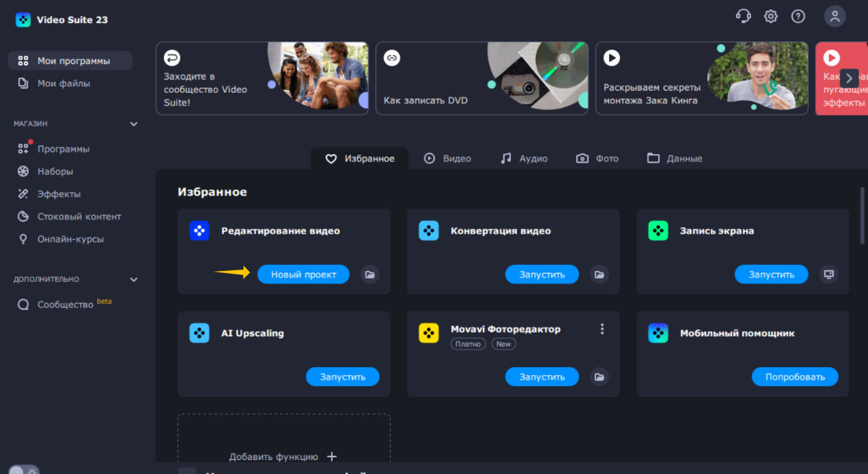Open Мои программы in sidebar
The width and height of the screenshot is (868, 474).
70,61
